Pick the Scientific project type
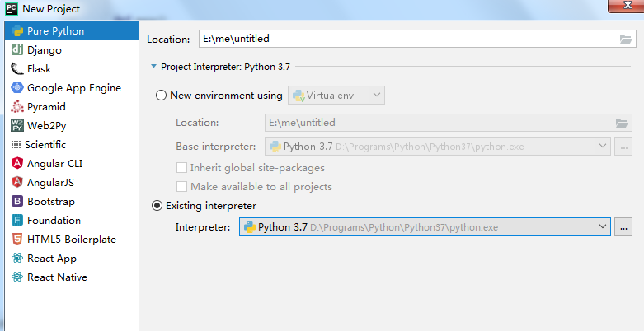This screenshot has height=331, width=644. [72, 144]
